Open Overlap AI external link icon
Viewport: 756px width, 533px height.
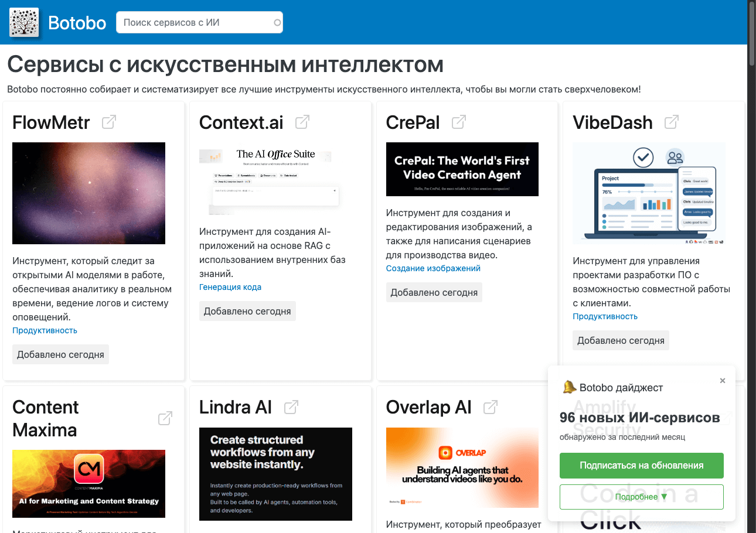pos(491,406)
